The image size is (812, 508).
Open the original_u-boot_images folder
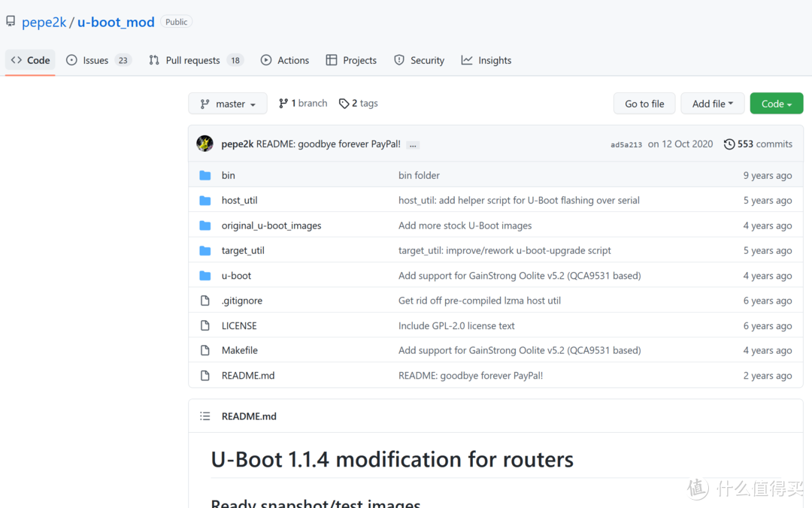tap(271, 225)
